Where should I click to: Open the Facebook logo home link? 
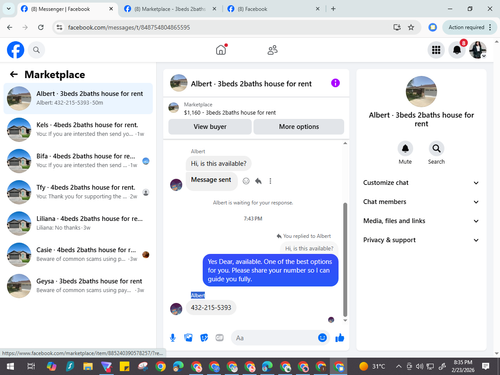point(15,50)
